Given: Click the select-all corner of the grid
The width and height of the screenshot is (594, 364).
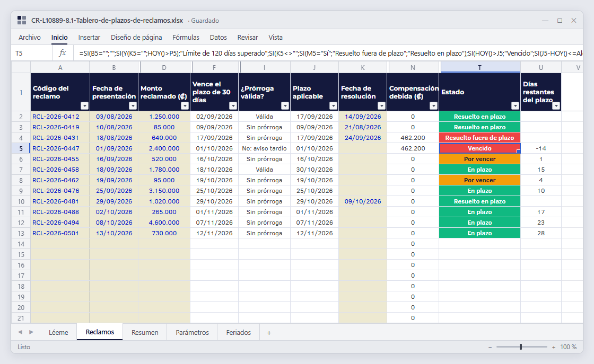Looking at the screenshot, I should [21, 67].
